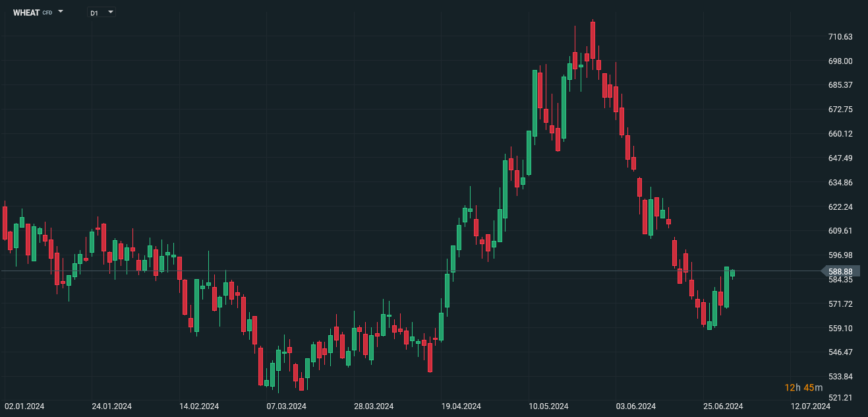Click the 546.47 price axis label
Viewport: 868px width, 417px height.
840,352
